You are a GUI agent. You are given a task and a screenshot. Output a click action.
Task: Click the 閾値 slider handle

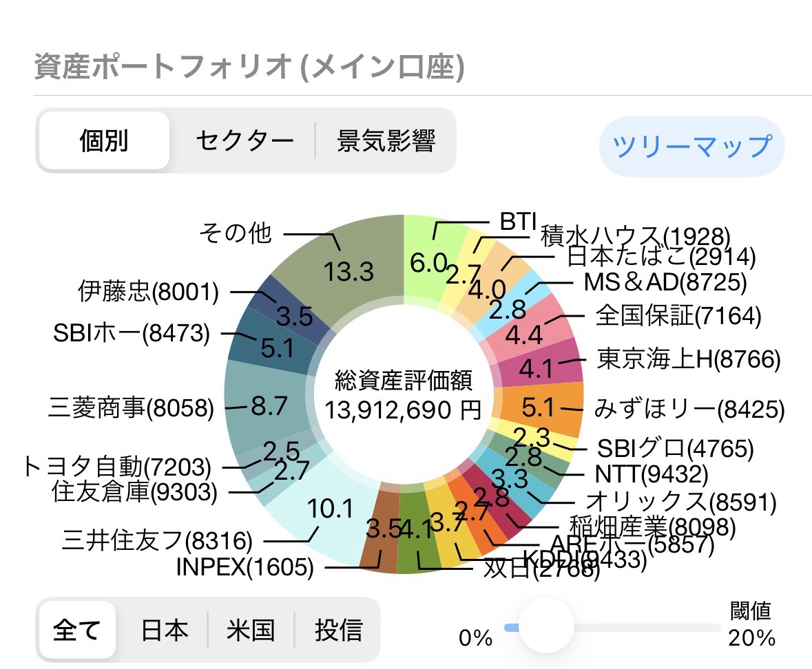tap(545, 626)
